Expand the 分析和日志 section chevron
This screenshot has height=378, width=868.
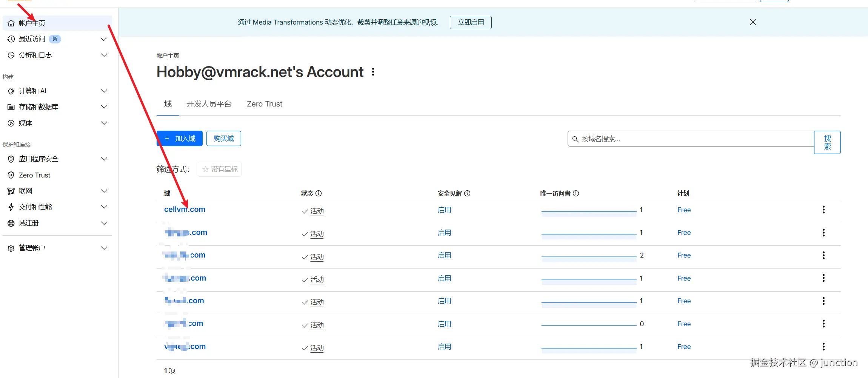click(x=104, y=55)
